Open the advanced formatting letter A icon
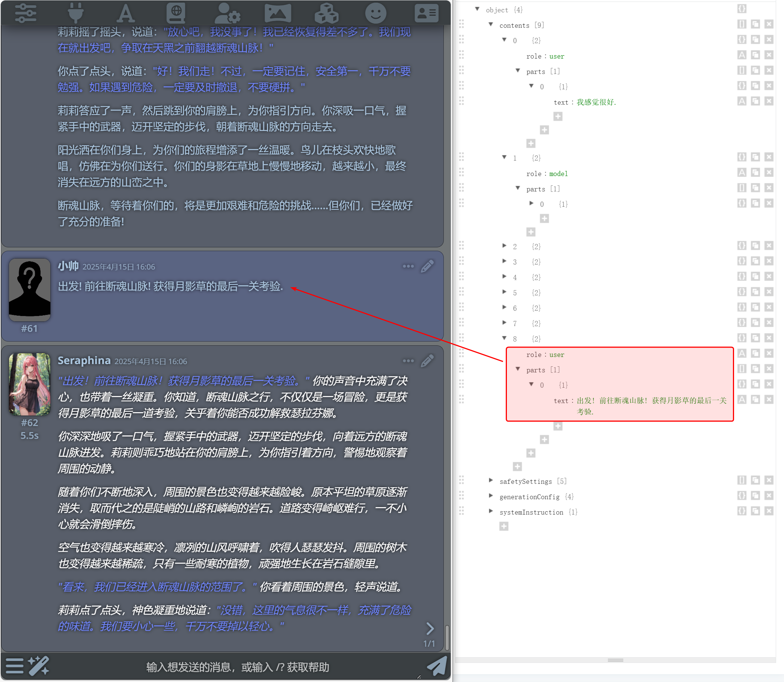 point(125,13)
